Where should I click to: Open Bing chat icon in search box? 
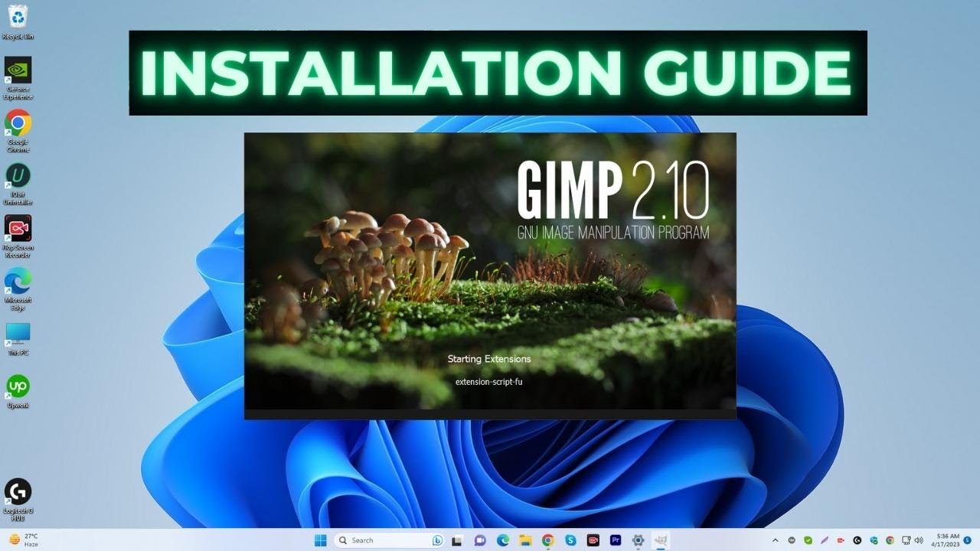[x=437, y=540]
